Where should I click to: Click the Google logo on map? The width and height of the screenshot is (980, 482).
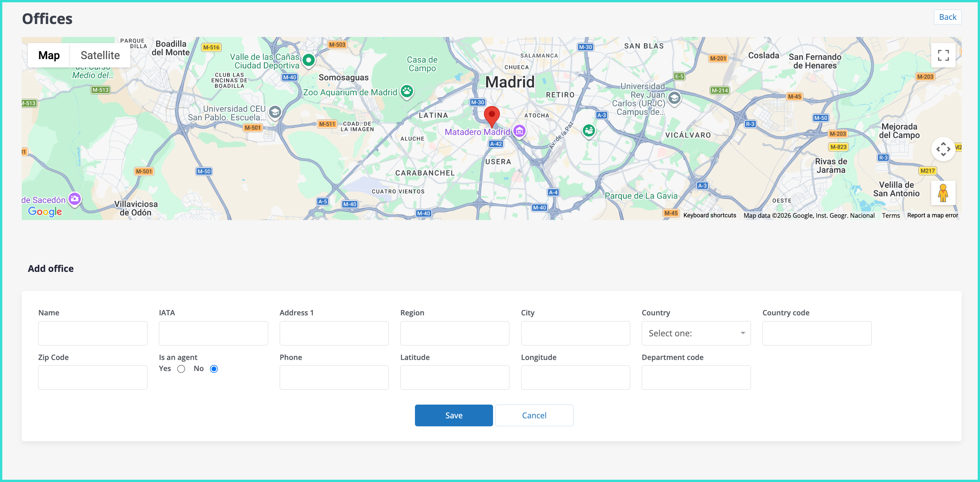click(45, 211)
